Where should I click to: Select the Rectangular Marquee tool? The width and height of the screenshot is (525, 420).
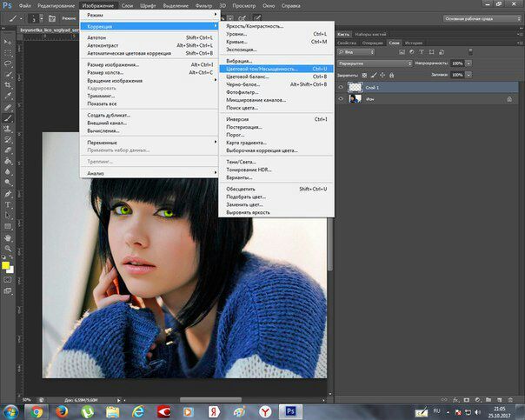pyautogui.click(x=8, y=52)
